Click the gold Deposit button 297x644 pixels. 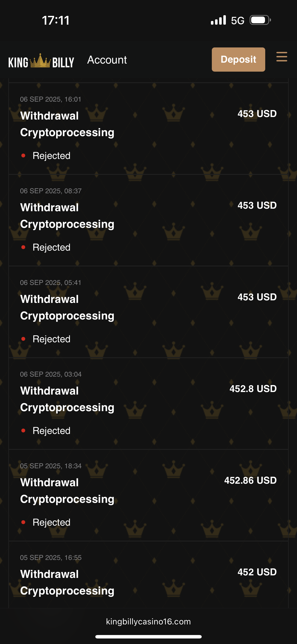tap(238, 59)
